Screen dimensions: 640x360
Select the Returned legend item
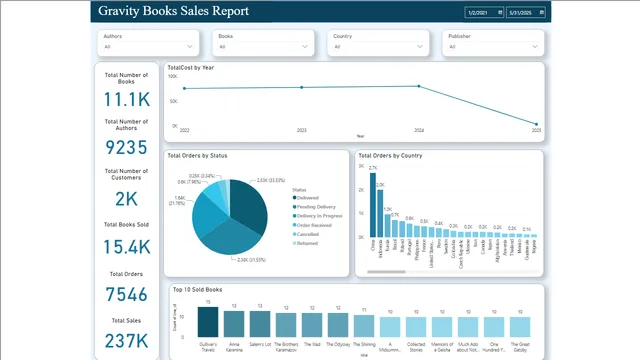click(x=305, y=243)
